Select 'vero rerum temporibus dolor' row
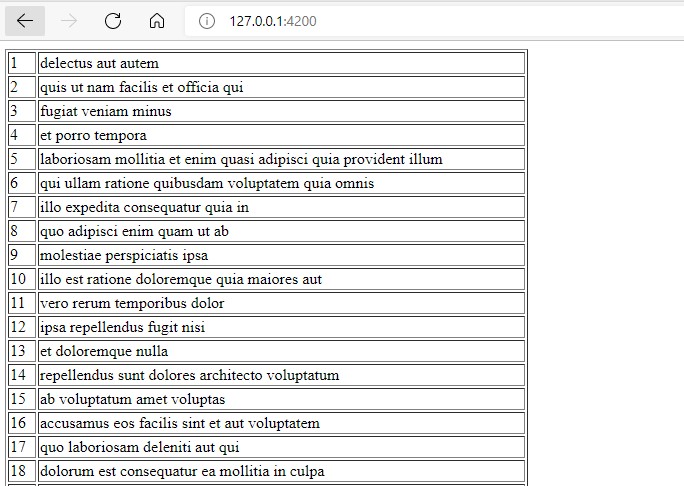This screenshot has width=684, height=486. [132, 303]
